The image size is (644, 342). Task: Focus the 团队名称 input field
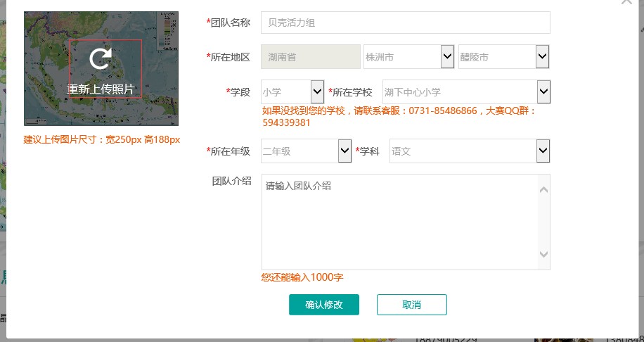405,23
